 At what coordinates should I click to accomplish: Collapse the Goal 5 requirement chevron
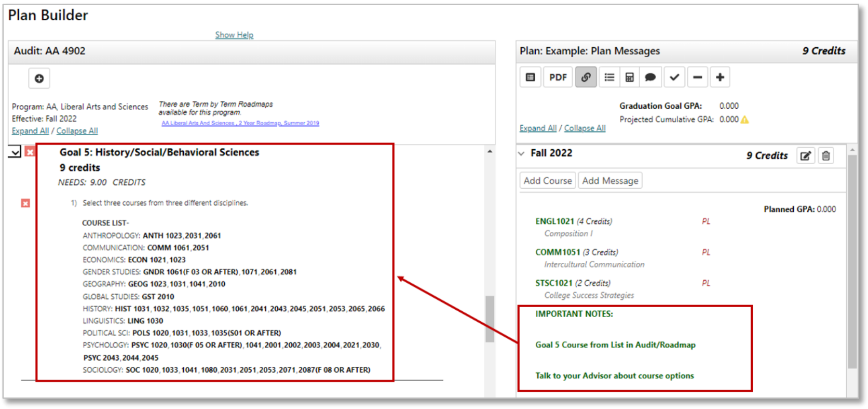[x=15, y=152]
